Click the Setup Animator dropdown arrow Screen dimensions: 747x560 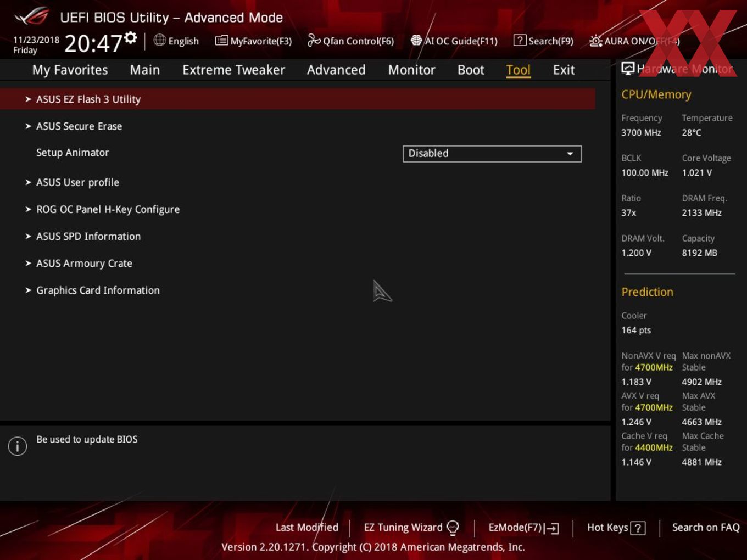click(570, 154)
